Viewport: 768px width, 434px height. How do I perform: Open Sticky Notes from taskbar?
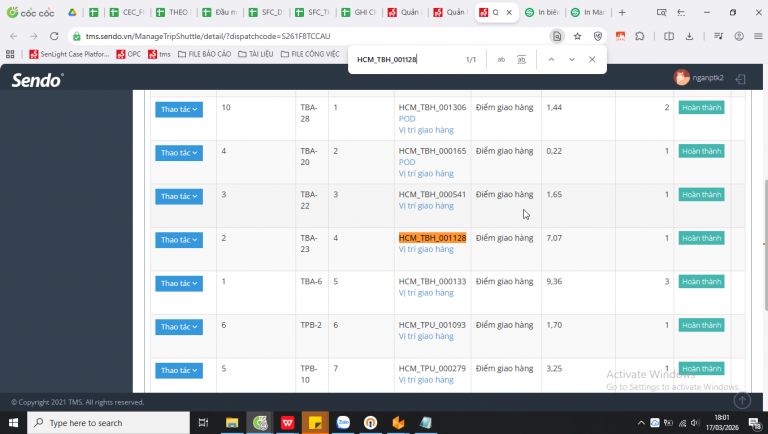(315, 422)
